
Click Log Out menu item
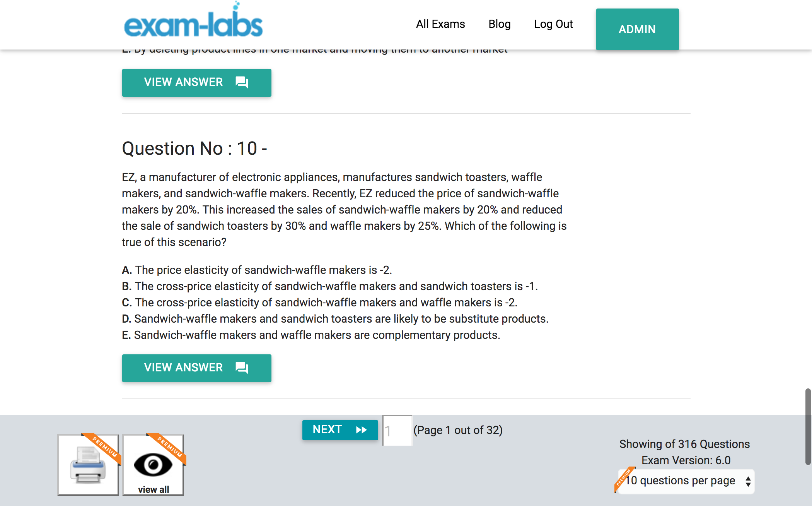pyautogui.click(x=554, y=23)
